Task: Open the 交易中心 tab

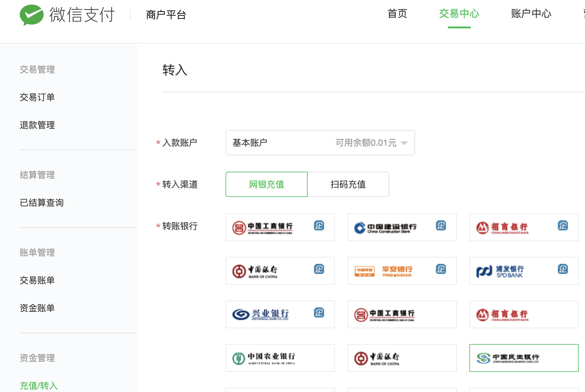Action: click(x=459, y=14)
